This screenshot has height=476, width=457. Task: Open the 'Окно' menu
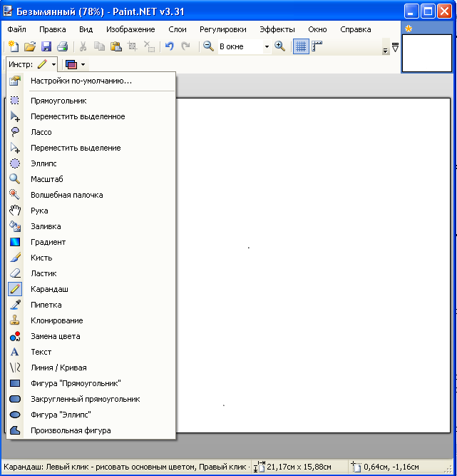click(x=317, y=29)
